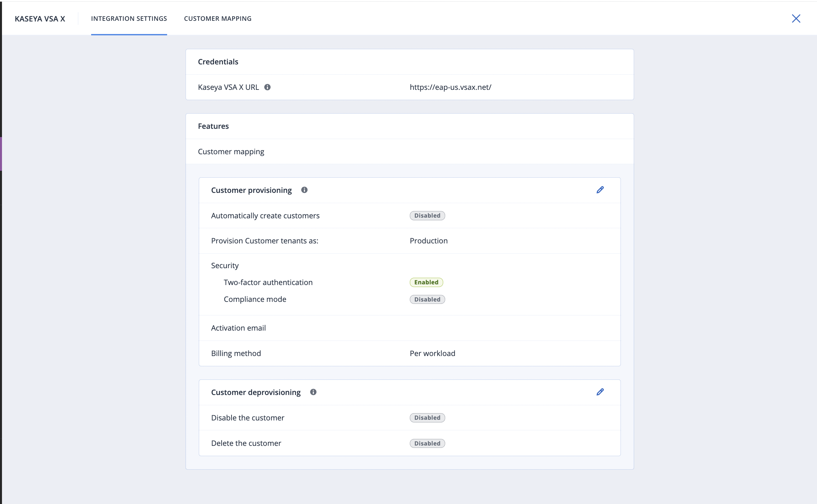Click the Enabled badge for Two-factor authentication

click(426, 282)
